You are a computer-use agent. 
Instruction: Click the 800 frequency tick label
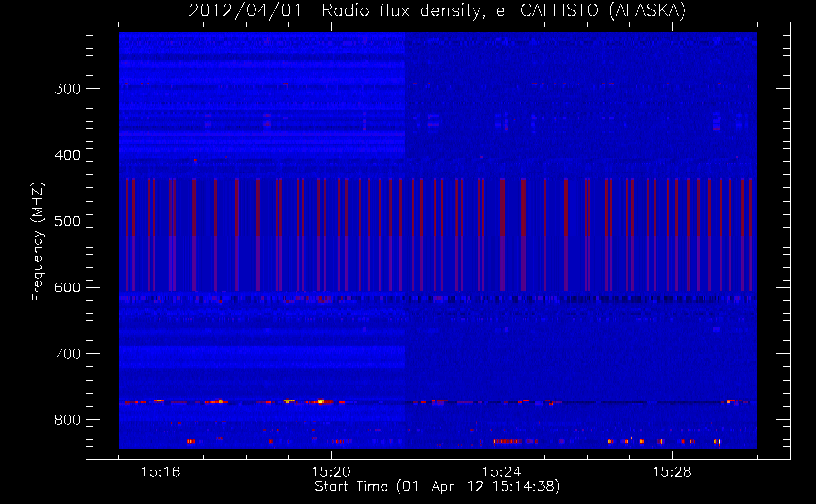68,420
